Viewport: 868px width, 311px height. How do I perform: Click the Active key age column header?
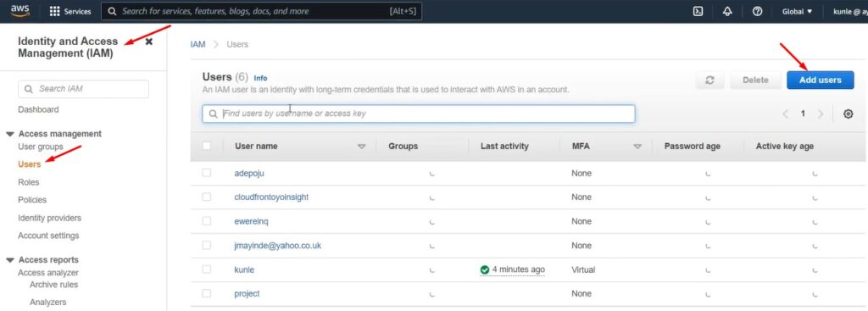[x=785, y=147]
